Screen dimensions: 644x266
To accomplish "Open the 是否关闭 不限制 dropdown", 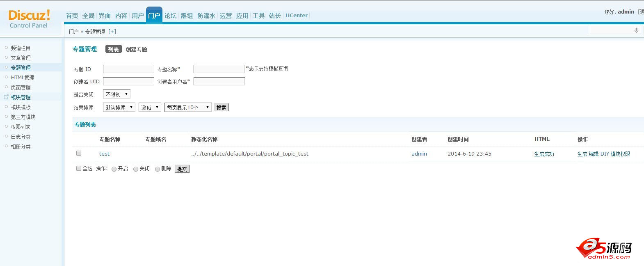I will click(116, 94).
